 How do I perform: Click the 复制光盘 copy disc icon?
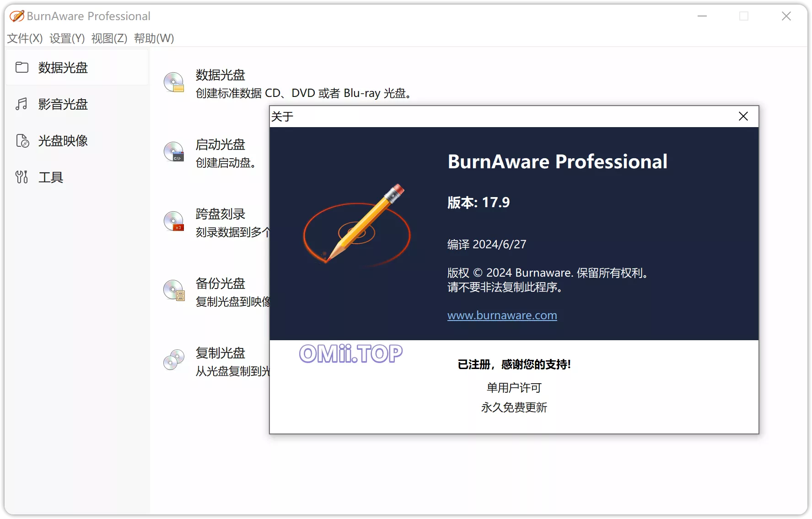pos(174,360)
